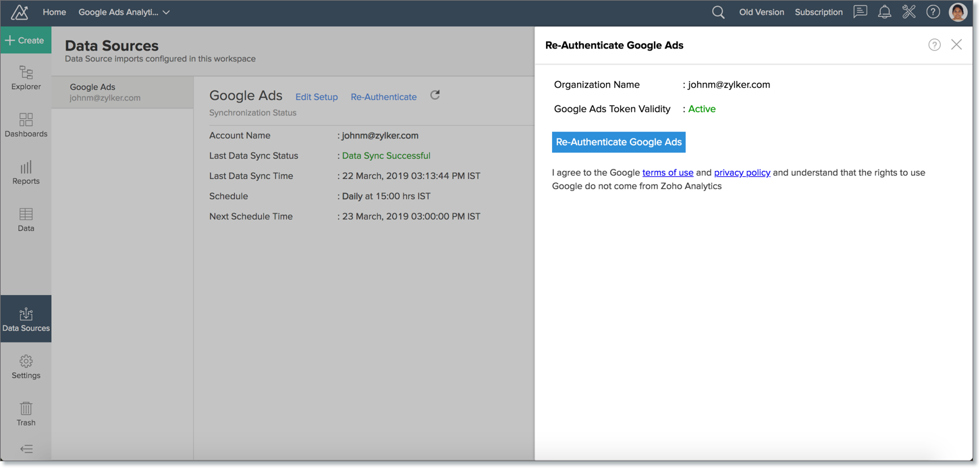The width and height of the screenshot is (980, 468).
Task: Open Subscription page
Action: [819, 12]
